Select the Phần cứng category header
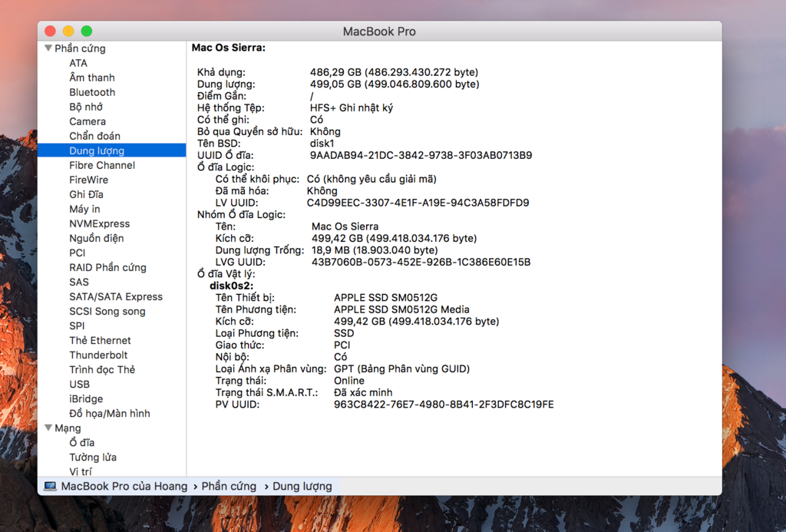The width and height of the screenshot is (786, 532). click(80, 48)
